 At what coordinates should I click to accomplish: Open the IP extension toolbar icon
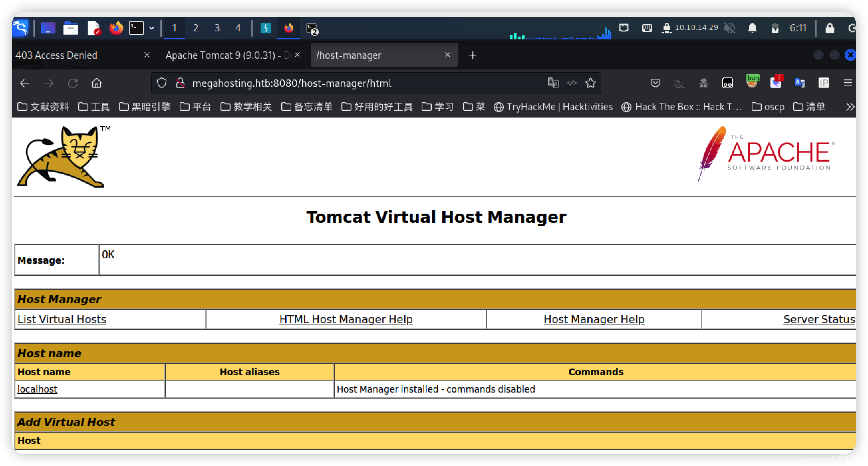824,83
